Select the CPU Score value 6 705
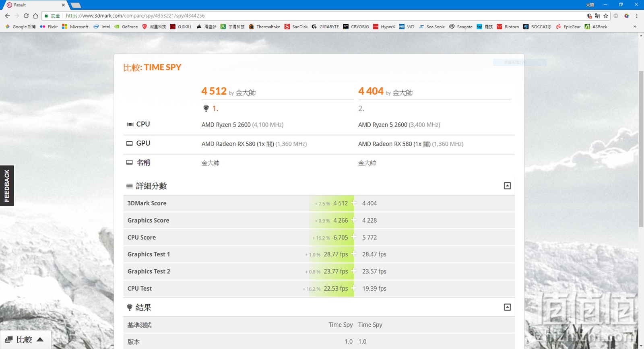644x349 pixels. 341,237
